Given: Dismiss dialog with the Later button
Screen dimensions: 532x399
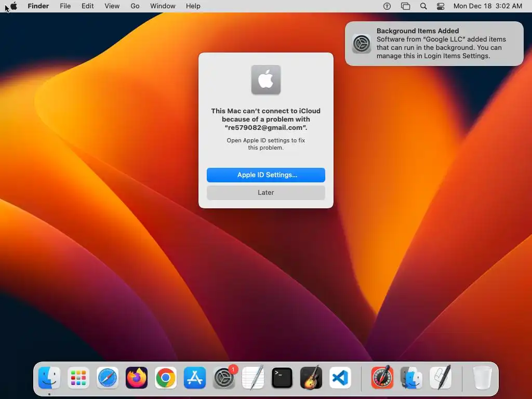Looking at the screenshot, I should pyautogui.click(x=266, y=192).
